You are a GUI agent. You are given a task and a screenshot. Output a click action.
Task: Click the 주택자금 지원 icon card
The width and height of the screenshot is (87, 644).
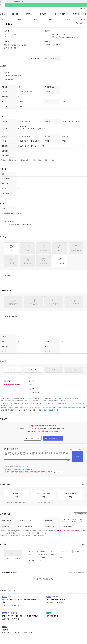11,261
